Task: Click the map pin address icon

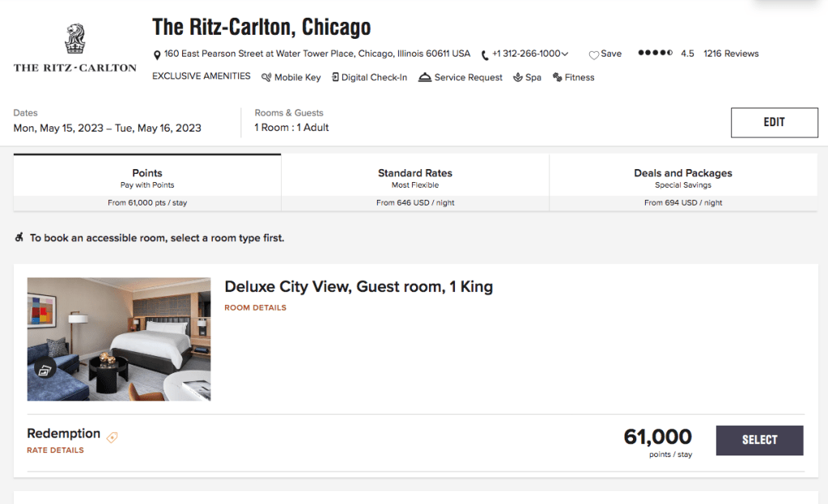Action: point(157,54)
